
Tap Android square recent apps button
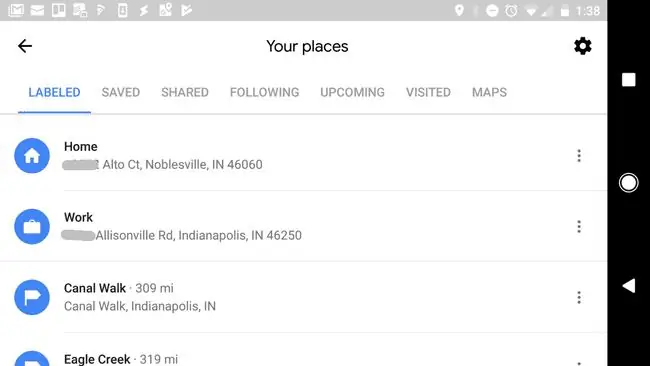click(628, 80)
